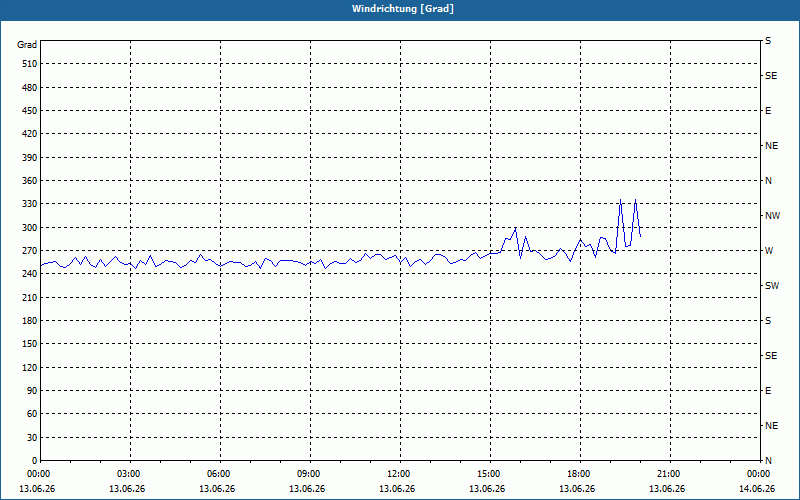Viewport: 800px width, 500px height.
Task: Click the 270 degree axis label
Action: (x=30, y=251)
